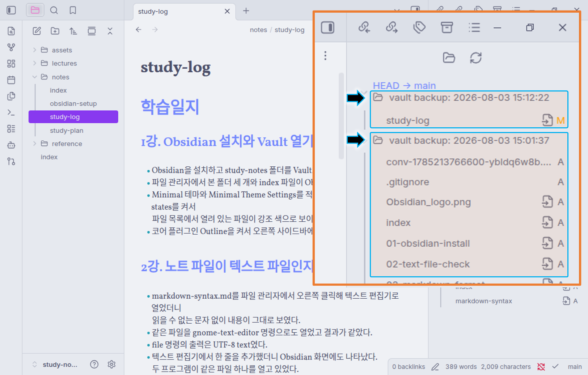The image size is (588, 375).
Task: Click the study-log inline note title
Action: (175, 68)
